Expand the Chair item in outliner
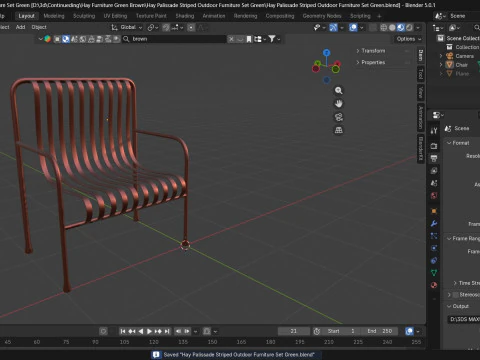The height and width of the screenshot is (360, 480). point(441,65)
